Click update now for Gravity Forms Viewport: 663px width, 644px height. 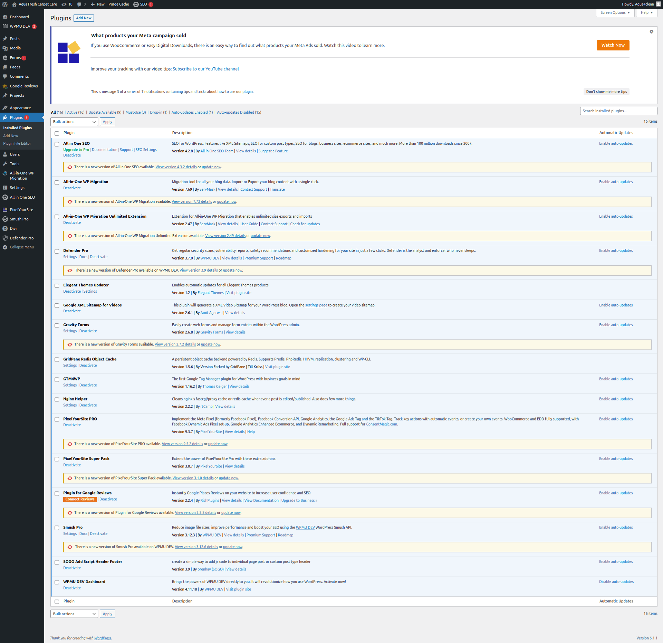point(210,344)
